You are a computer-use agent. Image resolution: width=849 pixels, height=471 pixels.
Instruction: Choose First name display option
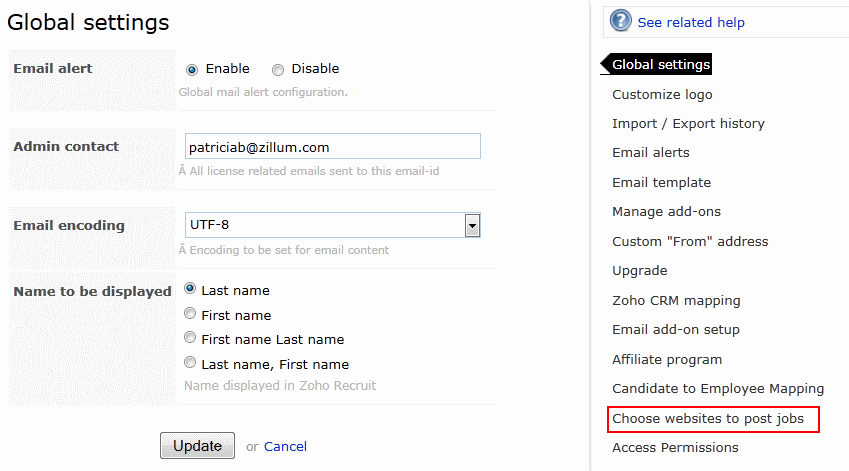190,314
